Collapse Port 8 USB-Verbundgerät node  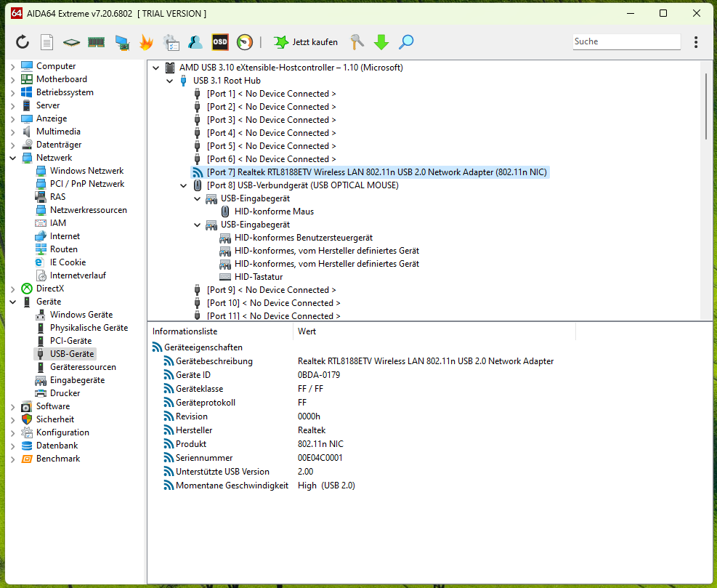[184, 185]
